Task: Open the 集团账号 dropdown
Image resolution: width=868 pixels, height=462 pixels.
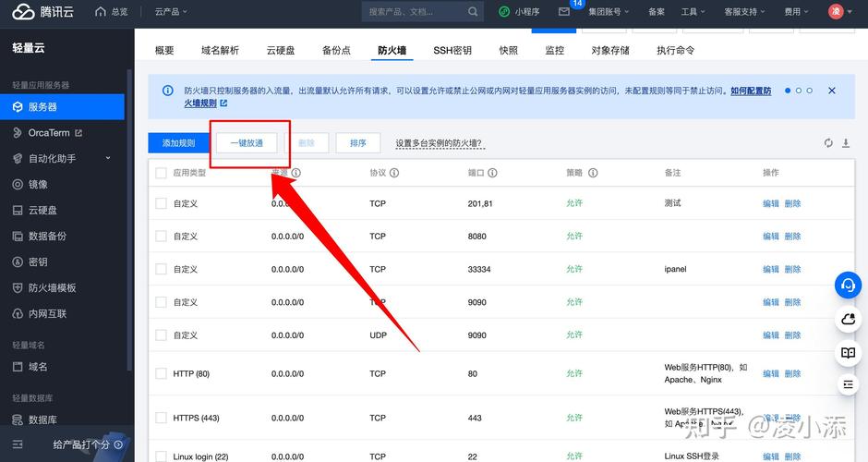Action: [x=609, y=12]
